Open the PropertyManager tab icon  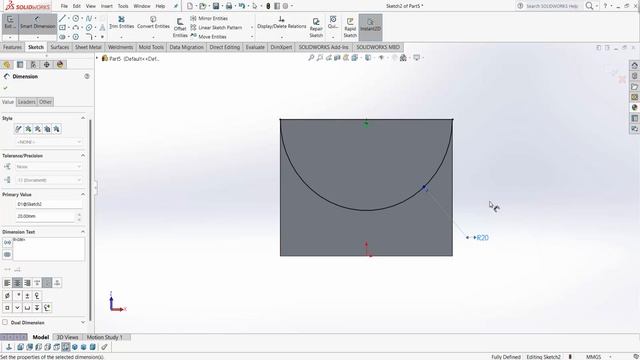tap(20, 64)
